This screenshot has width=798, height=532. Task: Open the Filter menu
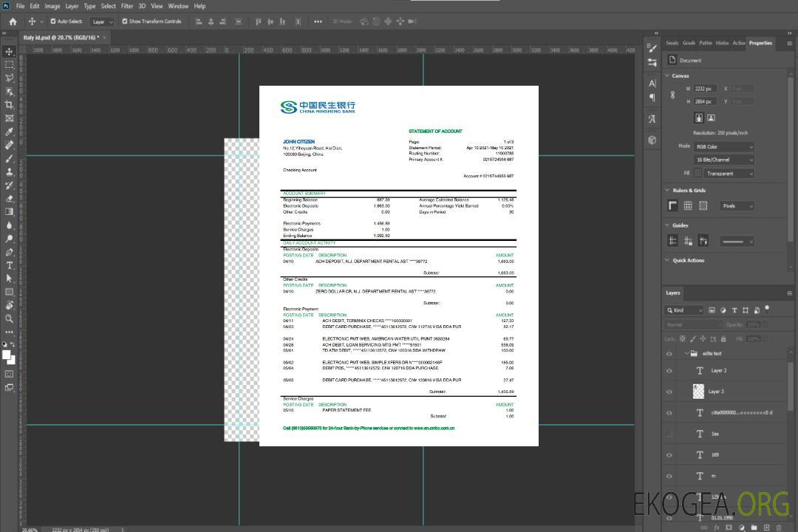127,6
